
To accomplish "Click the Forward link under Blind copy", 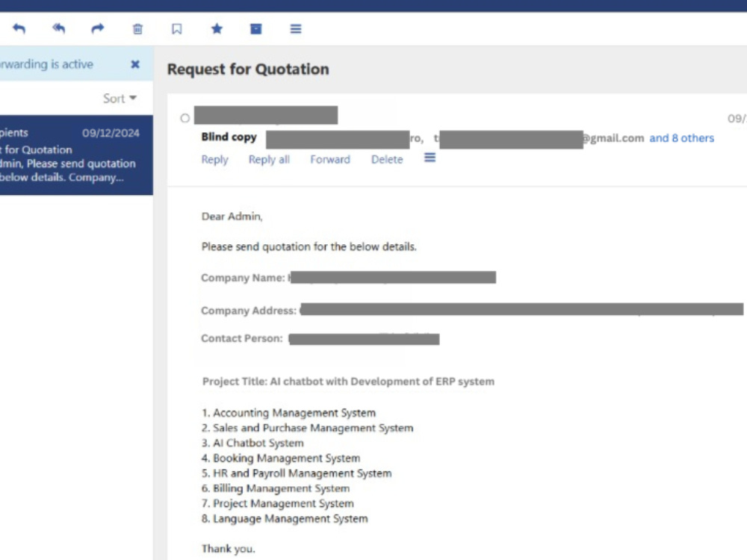I will (x=330, y=160).
